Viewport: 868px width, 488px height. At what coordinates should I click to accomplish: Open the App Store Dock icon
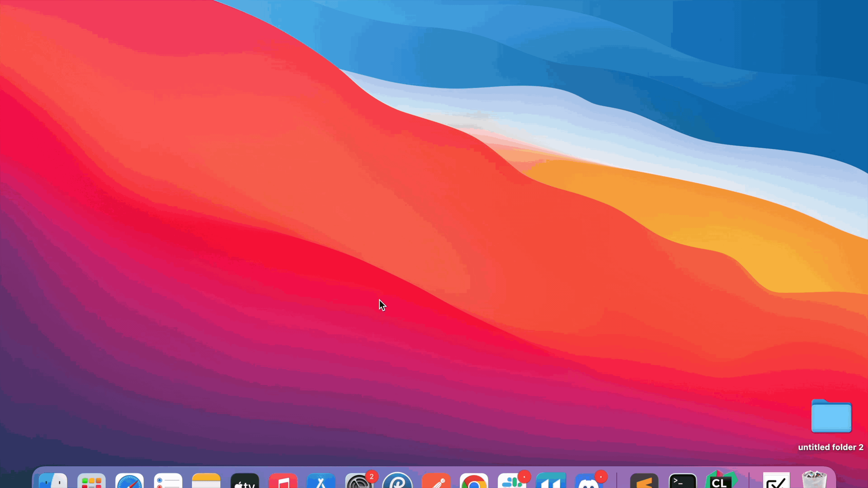point(321,480)
